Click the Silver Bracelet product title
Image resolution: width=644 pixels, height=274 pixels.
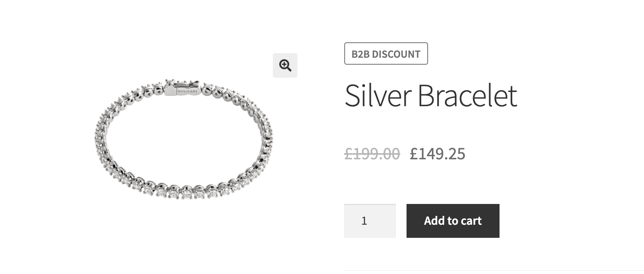coord(431,95)
